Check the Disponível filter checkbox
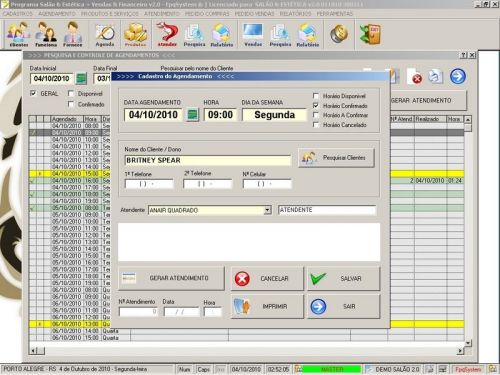 [x=71, y=94]
